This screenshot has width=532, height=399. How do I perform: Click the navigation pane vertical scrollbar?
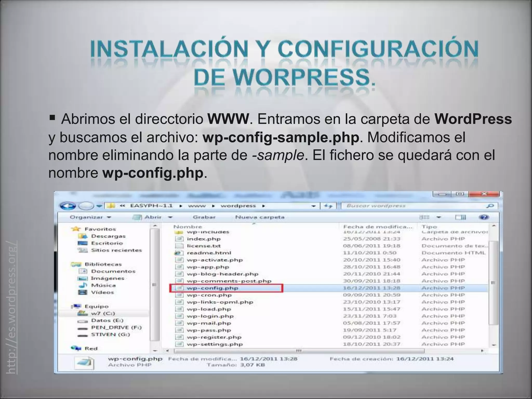pos(155,284)
